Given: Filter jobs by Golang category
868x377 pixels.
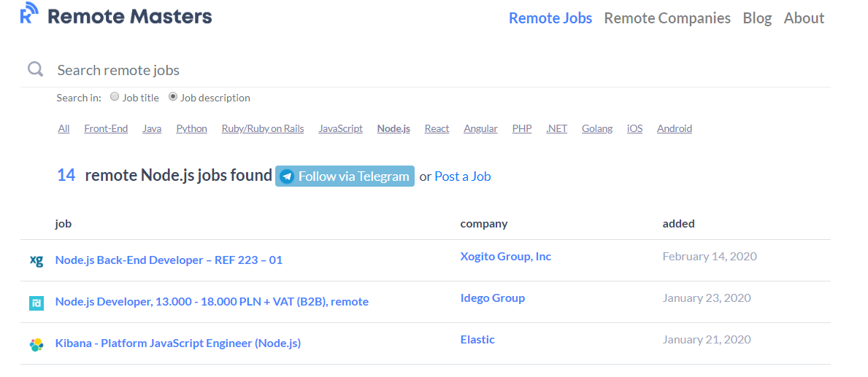Looking at the screenshot, I should click(x=596, y=128).
